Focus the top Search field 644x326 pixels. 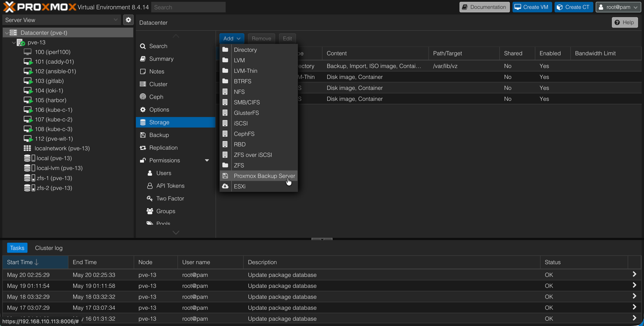coord(188,7)
